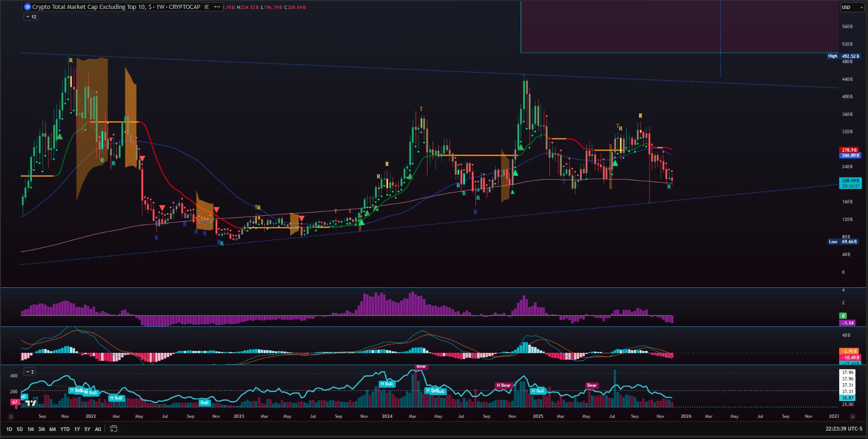Select the YTD time range
The height and width of the screenshot is (439, 868).
point(65,429)
